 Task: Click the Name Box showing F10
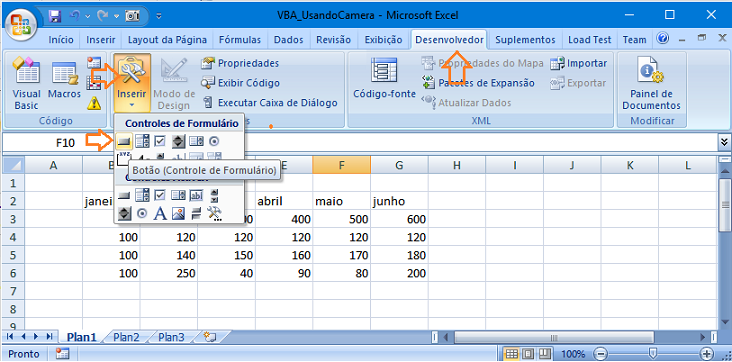coord(65,143)
